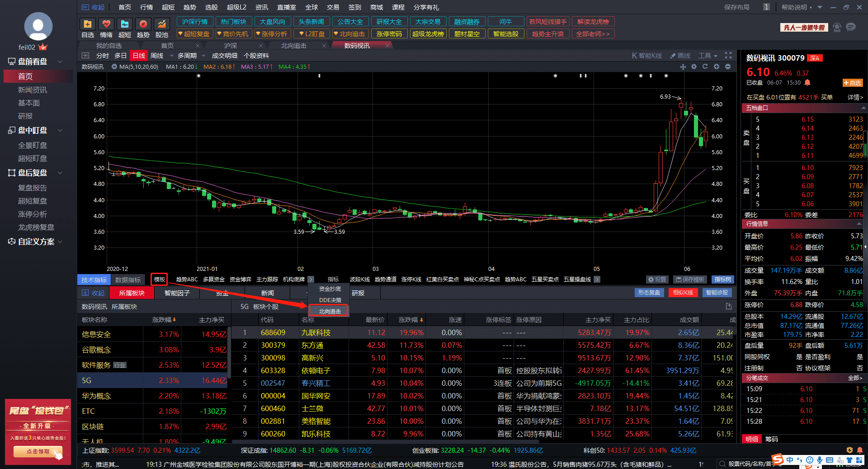Click the shield icon in the status bar
This screenshot has height=469, width=868.
pos(849,450)
